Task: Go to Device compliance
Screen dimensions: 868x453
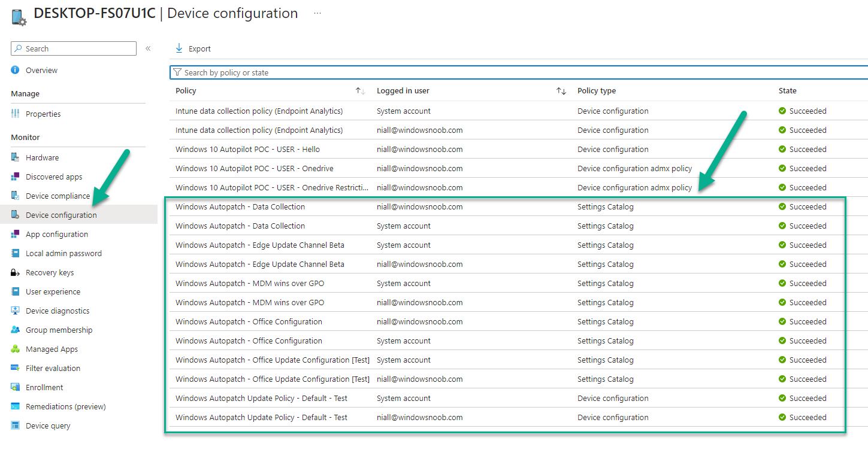Action: [58, 196]
